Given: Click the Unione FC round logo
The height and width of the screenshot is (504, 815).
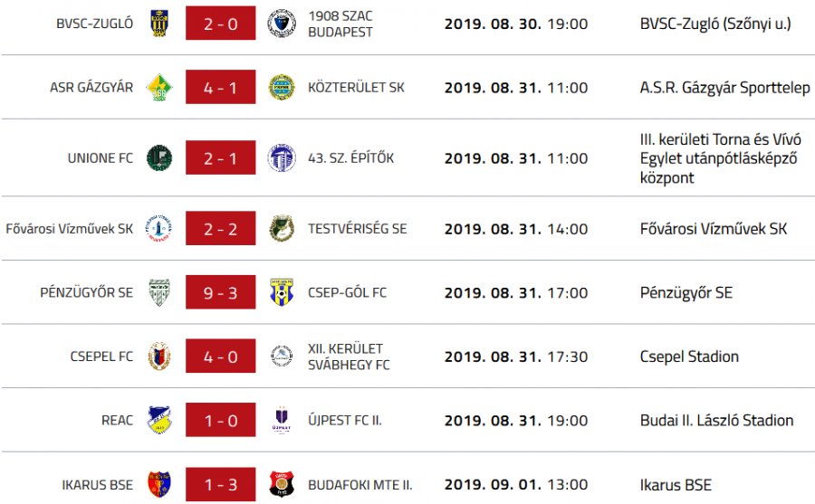Looking at the screenshot, I should point(159,158).
